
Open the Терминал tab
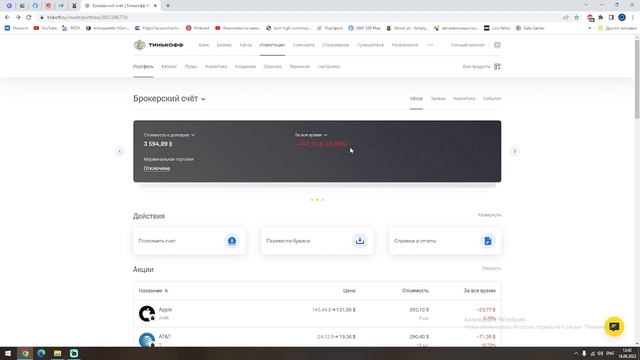[300, 67]
